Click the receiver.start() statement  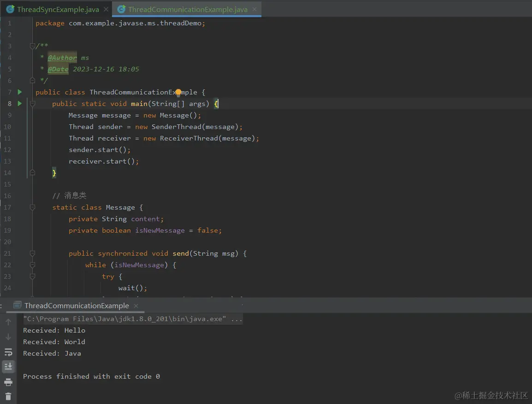click(103, 161)
